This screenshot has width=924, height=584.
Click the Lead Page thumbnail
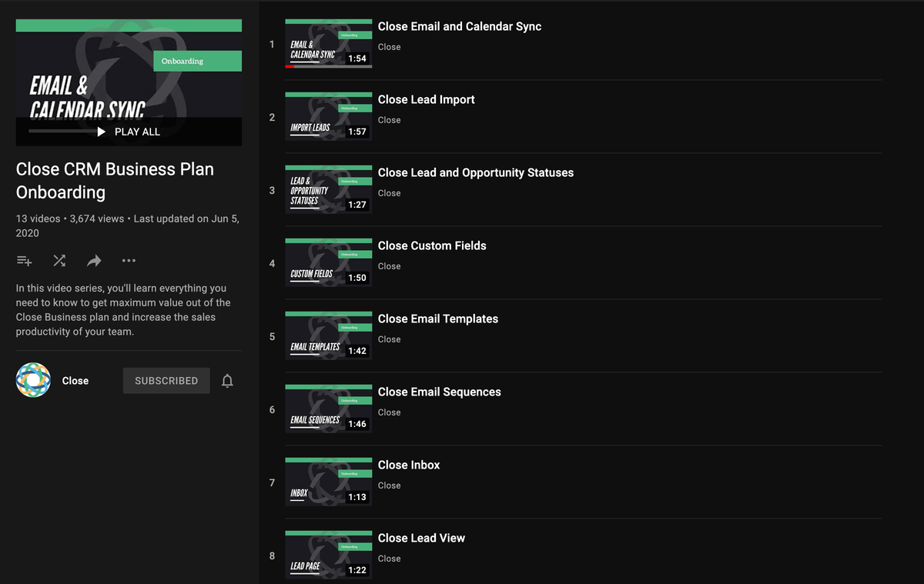(329, 555)
